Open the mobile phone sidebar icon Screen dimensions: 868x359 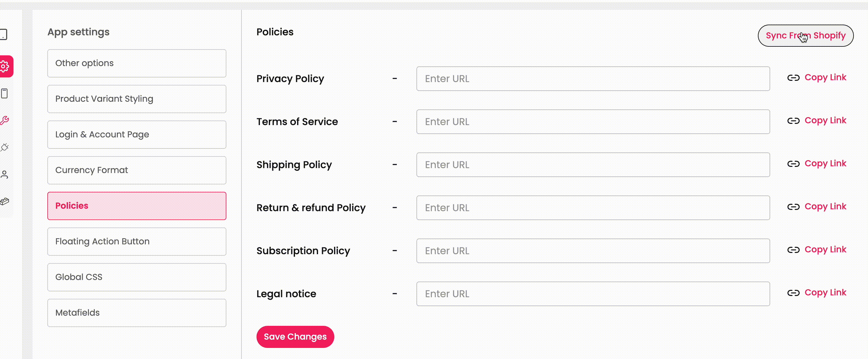click(4, 93)
